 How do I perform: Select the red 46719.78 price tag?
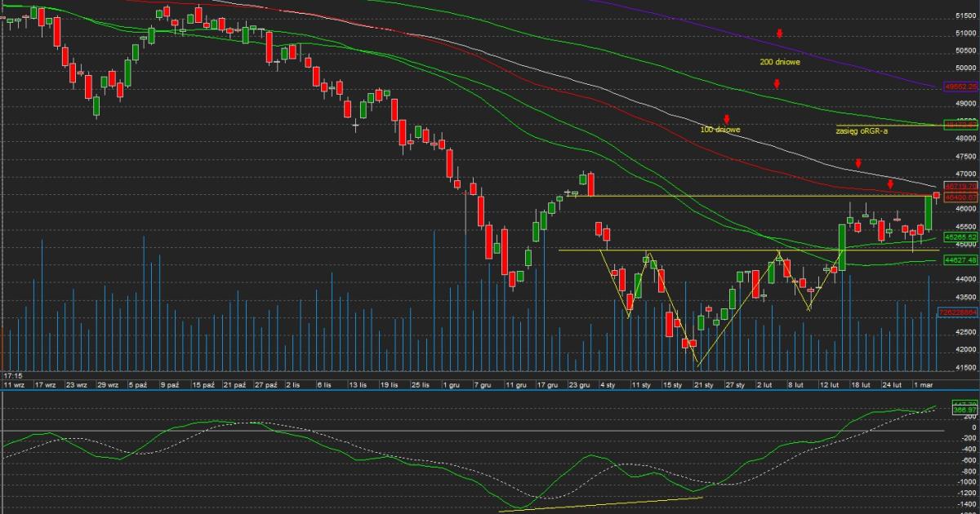click(960, 186)
